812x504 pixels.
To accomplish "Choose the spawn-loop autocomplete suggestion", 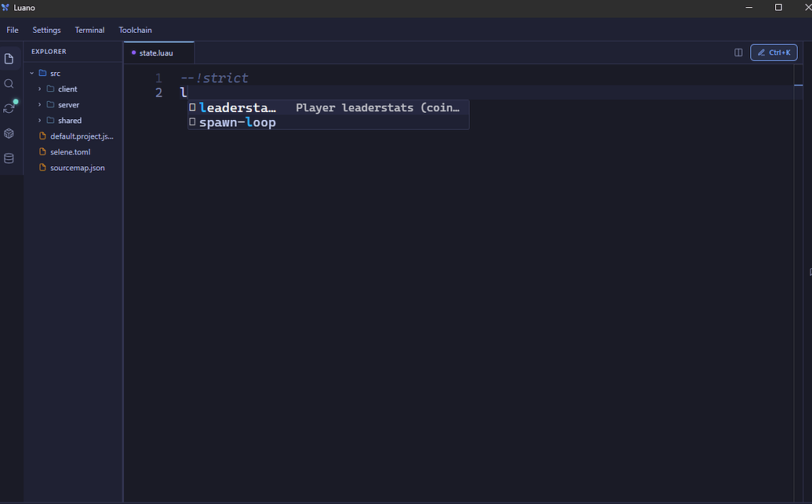I will click(328, 122).
